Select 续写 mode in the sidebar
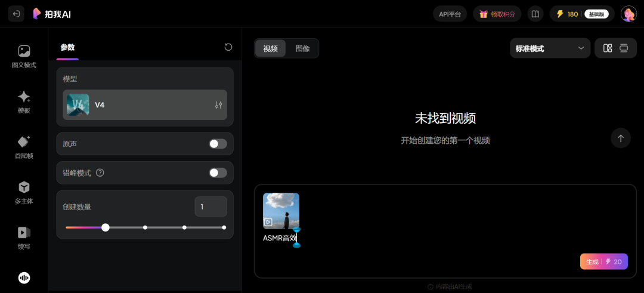Viewport: 644px width, 293px height. (x=24, y=238)
